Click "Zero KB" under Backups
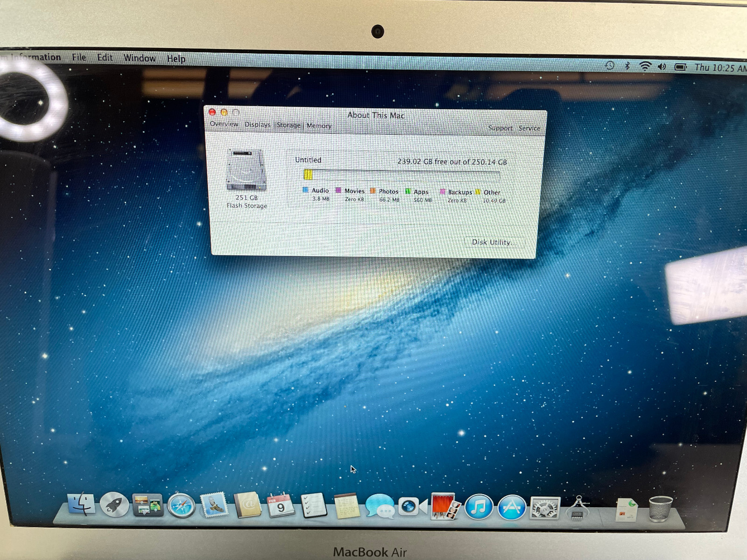Image resolution: width=747 pixels, height=560 pixels. click(x=457, y=201)
